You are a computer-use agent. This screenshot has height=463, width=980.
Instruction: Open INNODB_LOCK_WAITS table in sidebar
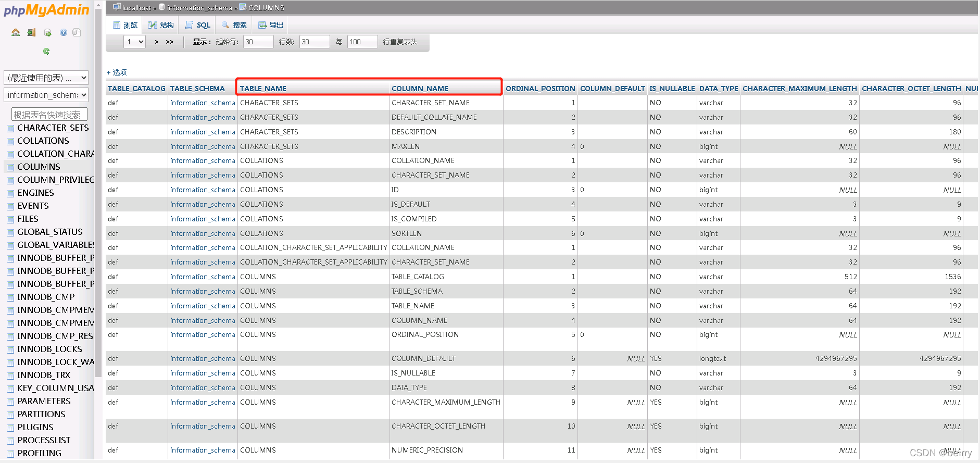pos(56,362)
